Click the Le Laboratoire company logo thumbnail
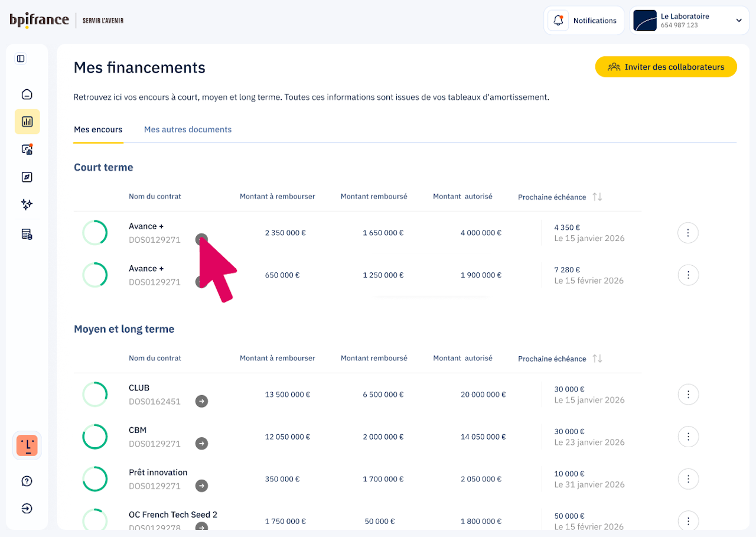The width and height of the screenshot is (756, 537). (645, 21)
